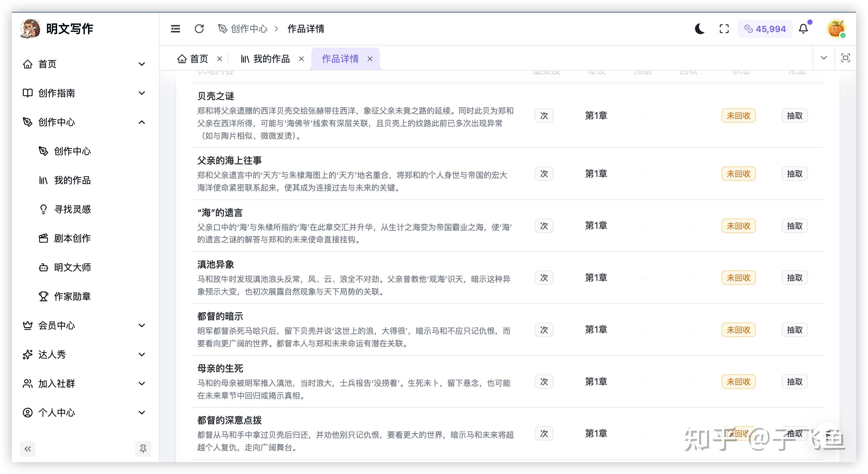Open the user avatar menu

point(836,29)
